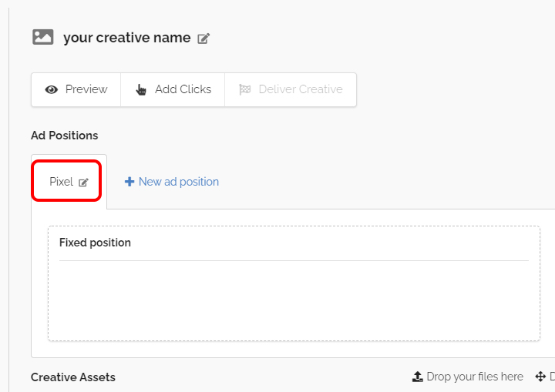555x392 pixels.
Task: Click inside the Fixed position dashed area
Action: 294,300
